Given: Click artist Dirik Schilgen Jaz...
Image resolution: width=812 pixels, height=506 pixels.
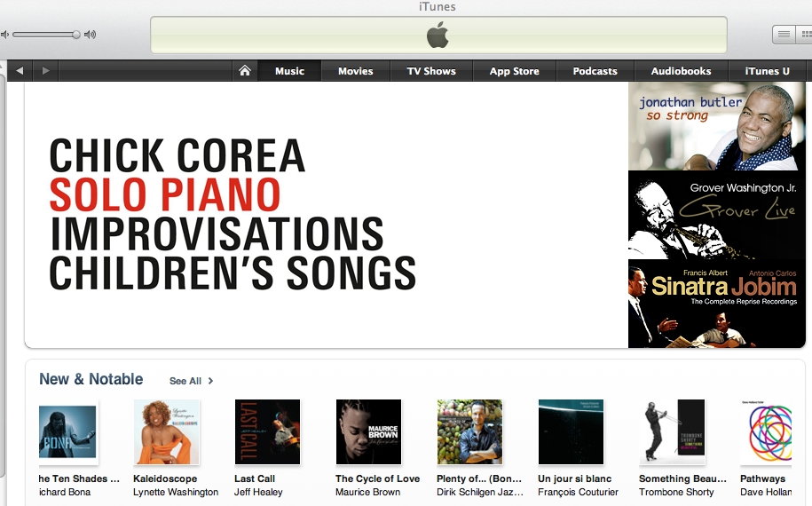Looking at the screenshot, I should (x=480, y=492).
